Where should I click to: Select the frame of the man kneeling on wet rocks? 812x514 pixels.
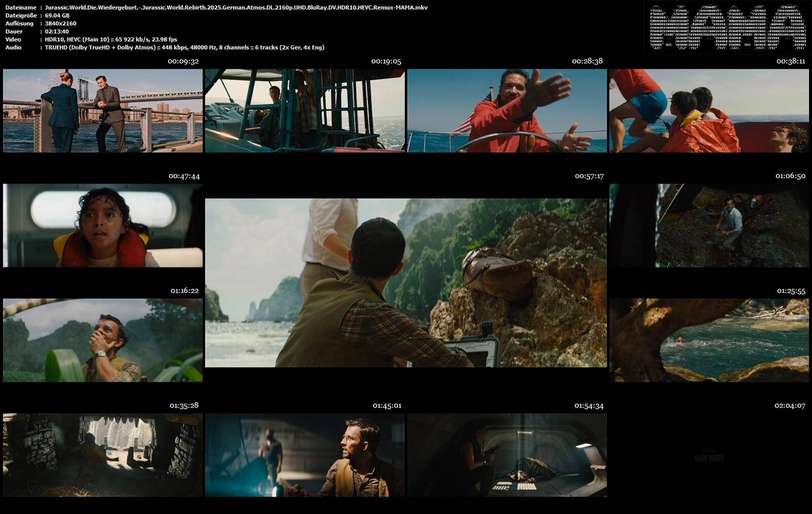709,225
